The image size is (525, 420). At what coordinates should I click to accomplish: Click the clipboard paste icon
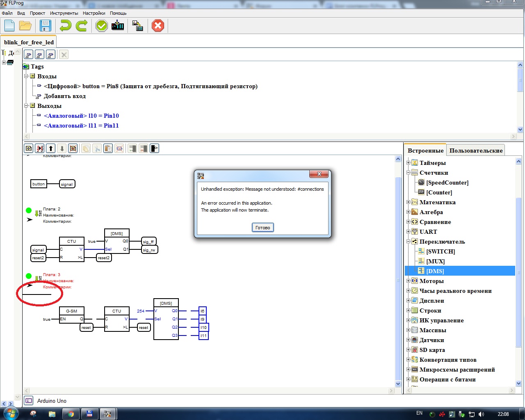pyautogui.click(x=108, y=148)
